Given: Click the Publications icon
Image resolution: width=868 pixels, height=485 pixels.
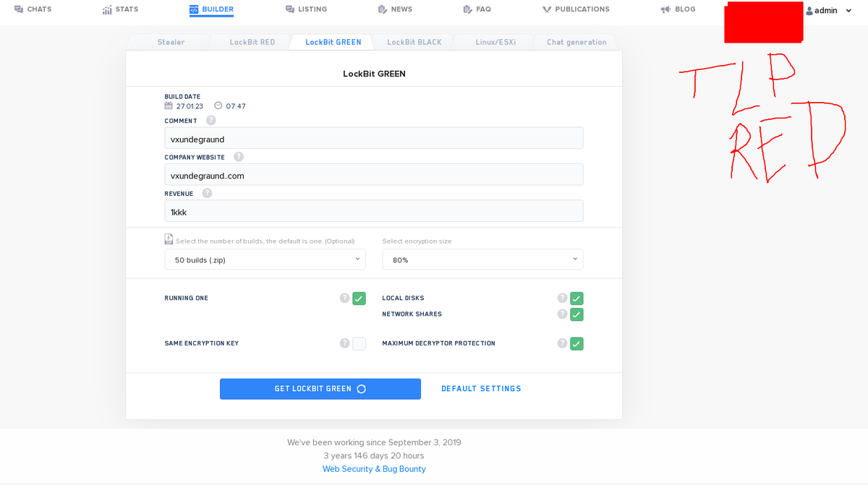Looking at the screenshot, I should (547, 9).
